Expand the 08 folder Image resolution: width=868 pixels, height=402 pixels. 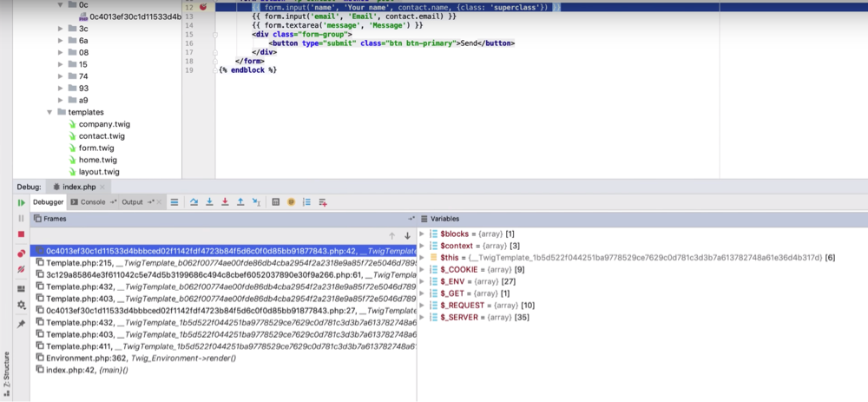(61, 53)
